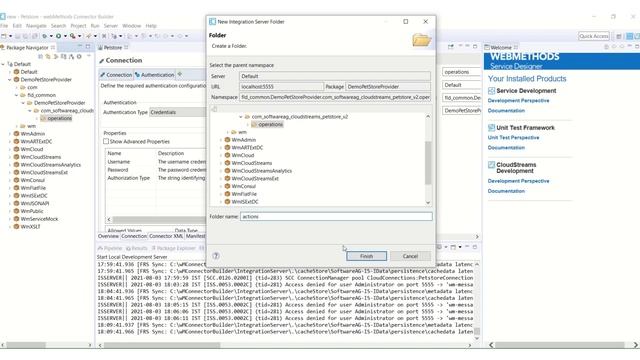Click the Username row in properties table

click(155, 162)
